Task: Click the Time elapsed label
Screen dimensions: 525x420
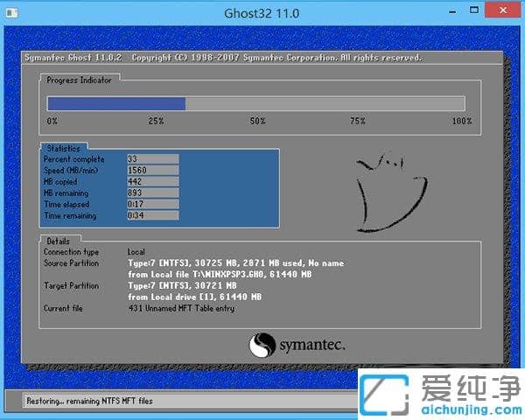Action: 66,204
